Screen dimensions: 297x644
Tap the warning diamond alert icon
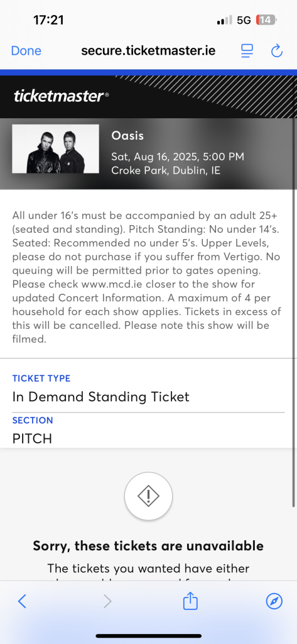click(148, 496)
